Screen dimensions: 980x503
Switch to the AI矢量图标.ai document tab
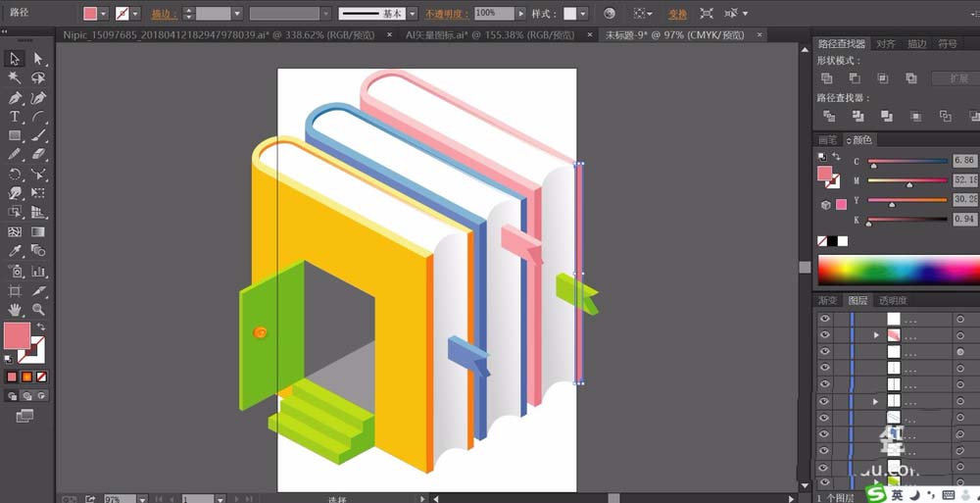[x=489, y=35]
